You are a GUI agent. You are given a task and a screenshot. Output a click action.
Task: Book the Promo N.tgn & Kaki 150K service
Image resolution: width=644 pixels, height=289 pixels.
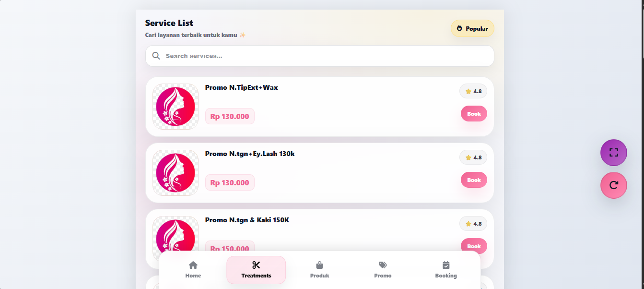(x=474, y=245)
